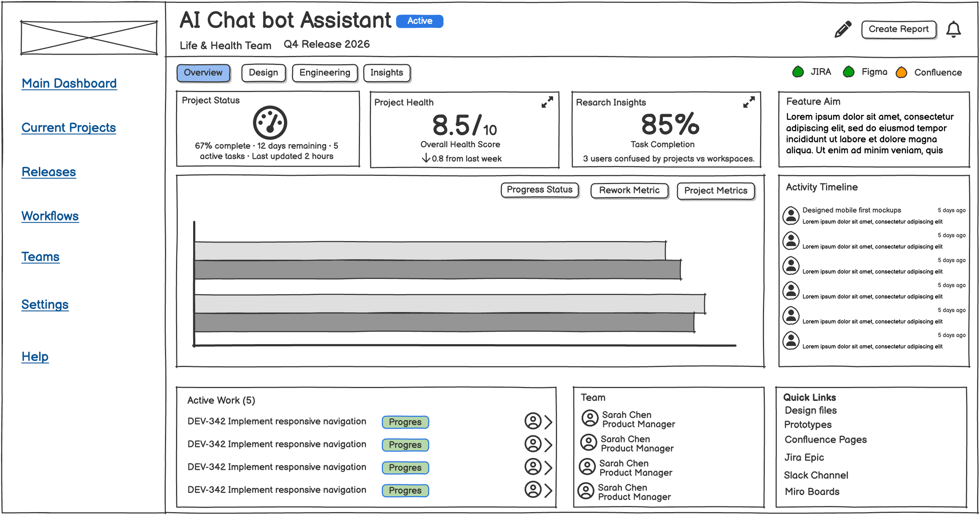Switch chart to Project Metrics
Screen dimensions: 980x515
(715, 191)
